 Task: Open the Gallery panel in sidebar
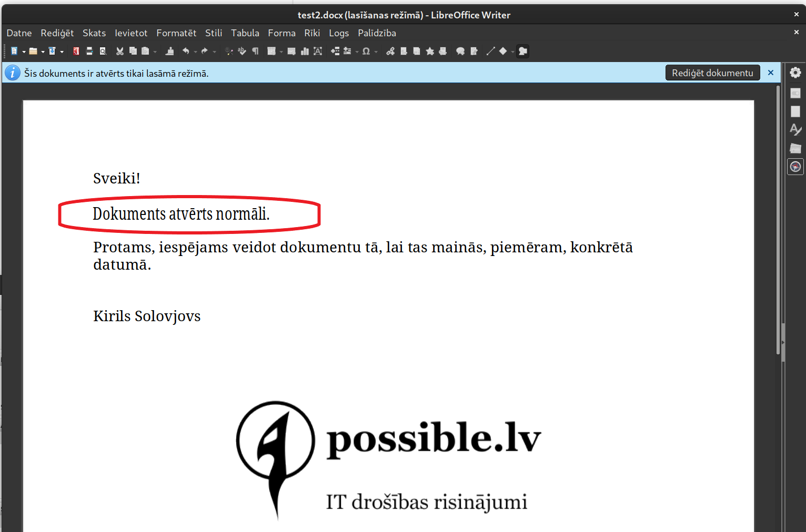tap(795, 148)
